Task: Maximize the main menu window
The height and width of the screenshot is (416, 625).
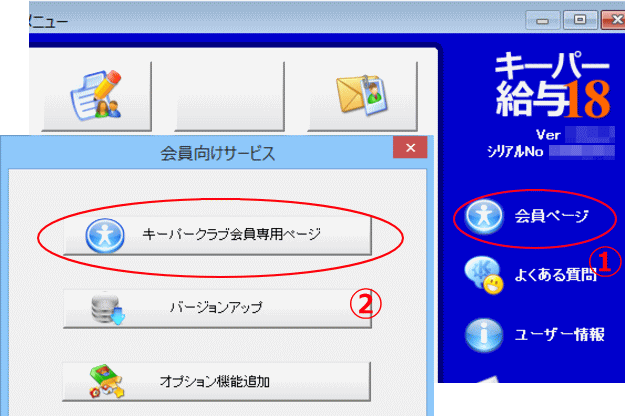Action: (580, 20)
